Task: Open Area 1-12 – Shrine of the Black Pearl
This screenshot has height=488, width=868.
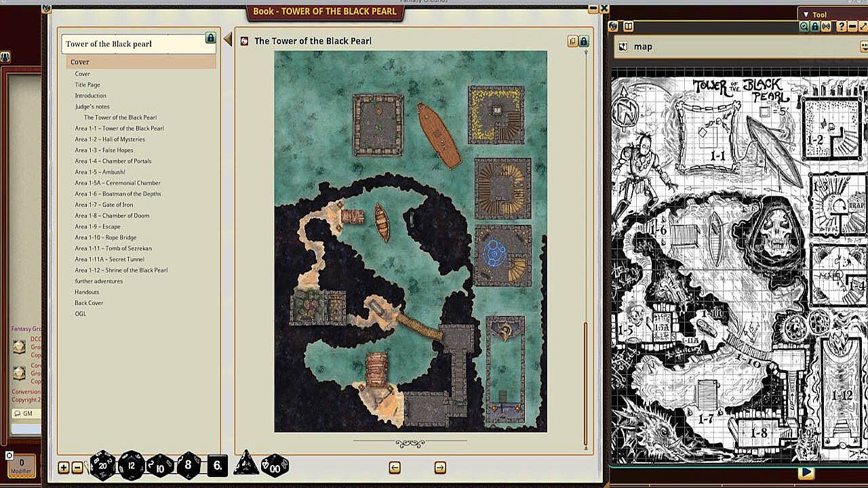Action: (121, 270)
